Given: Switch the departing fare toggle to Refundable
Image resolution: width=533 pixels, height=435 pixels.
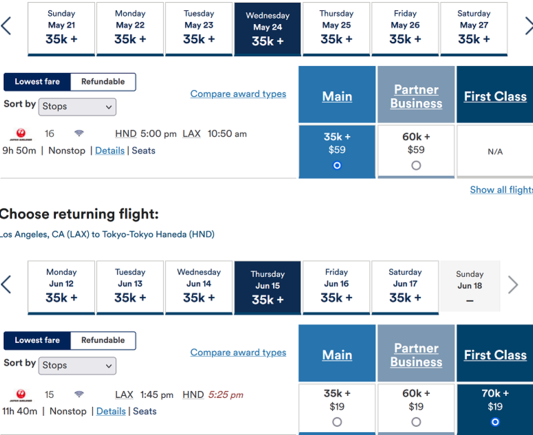Looking at the screenshot, I should pos(103,82).
